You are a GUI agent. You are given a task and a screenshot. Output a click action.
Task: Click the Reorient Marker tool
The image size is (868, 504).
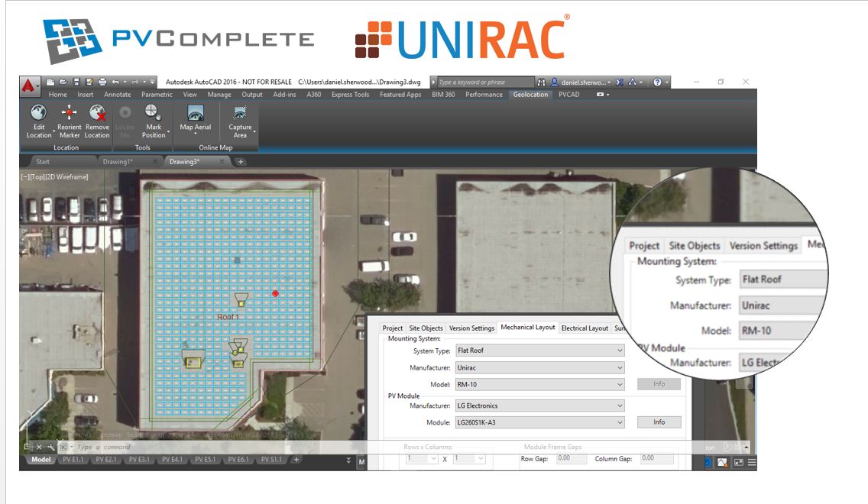pos(70,121)
